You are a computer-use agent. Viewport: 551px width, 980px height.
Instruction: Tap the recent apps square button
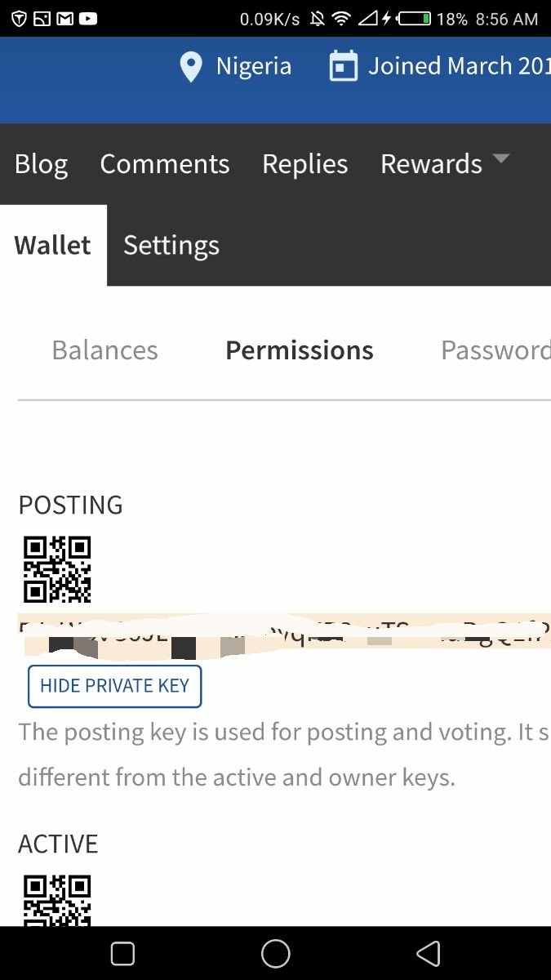122,953
